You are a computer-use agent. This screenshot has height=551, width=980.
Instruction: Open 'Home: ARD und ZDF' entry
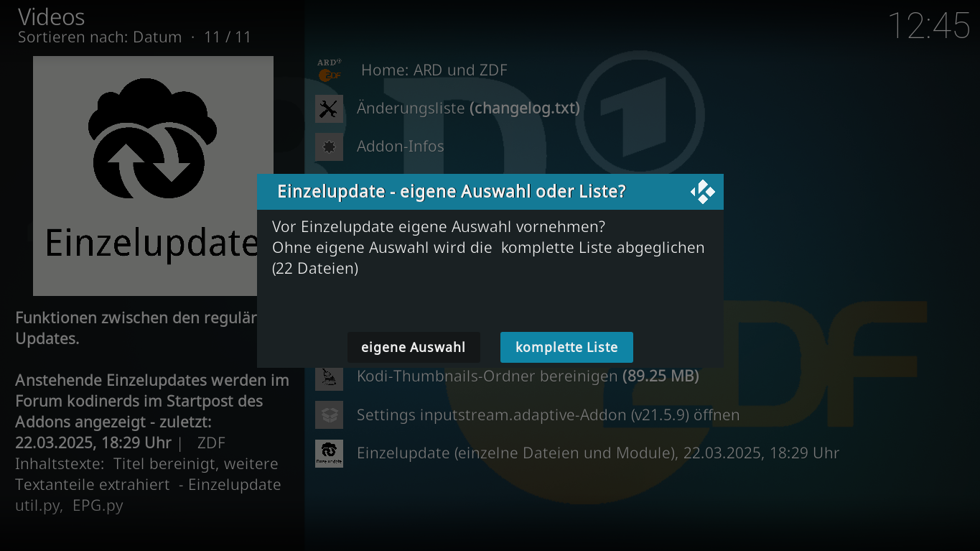[x=434, y=70]
